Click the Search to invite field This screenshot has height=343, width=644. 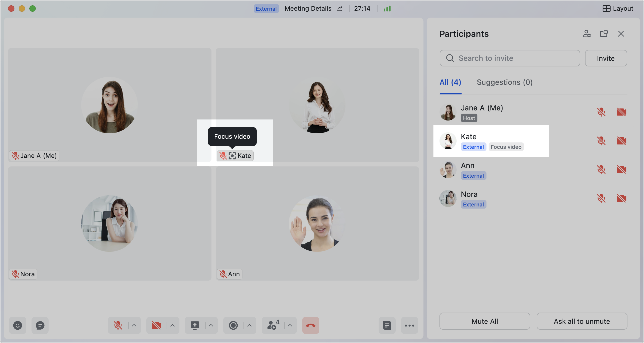click(510, 58)
